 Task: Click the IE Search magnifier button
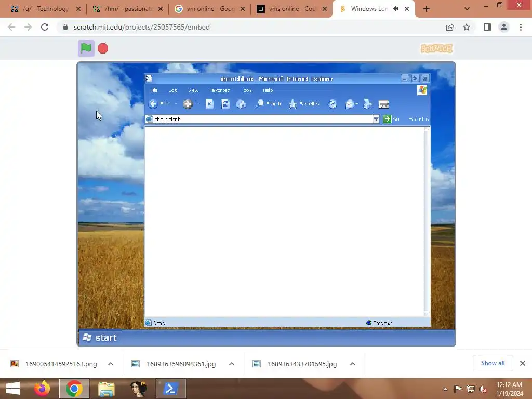coord(268,104)
